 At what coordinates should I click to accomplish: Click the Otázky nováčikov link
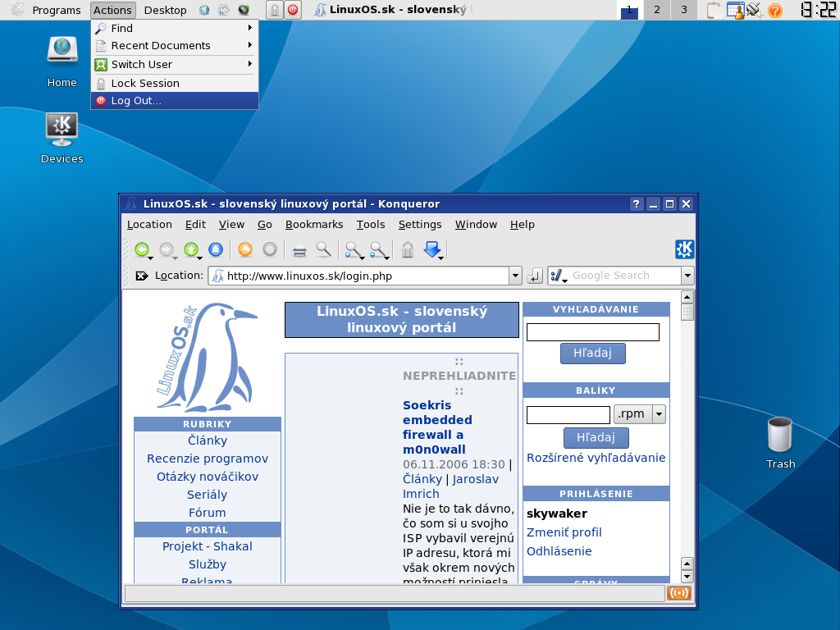coord(208,477)
